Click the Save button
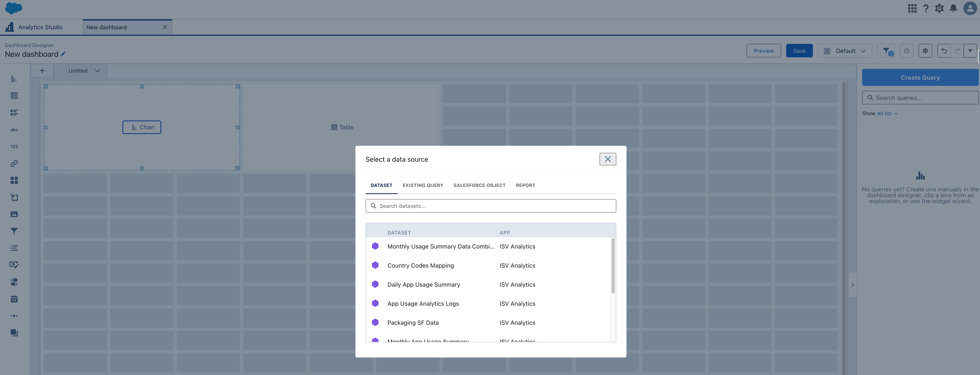 tap(799, 51)
